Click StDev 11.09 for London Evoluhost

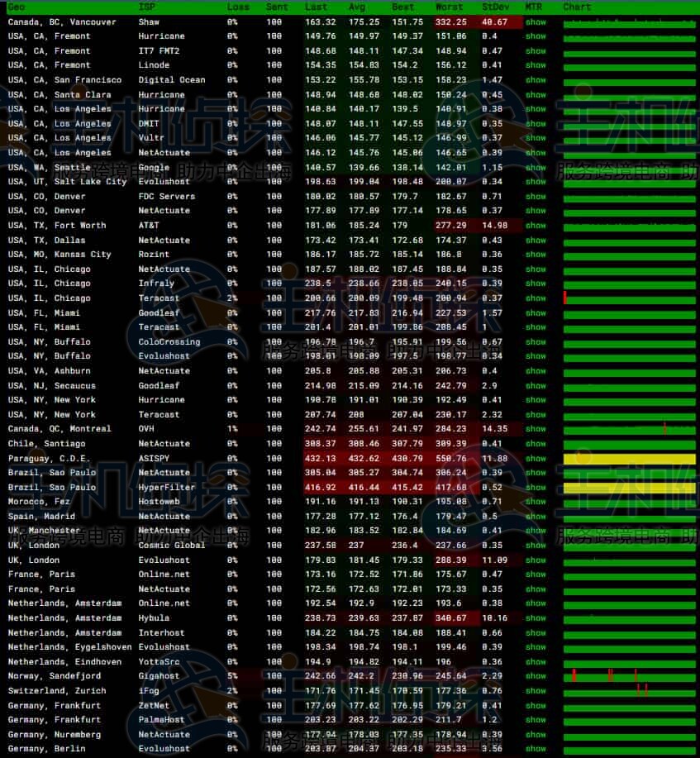pos(495,560)
